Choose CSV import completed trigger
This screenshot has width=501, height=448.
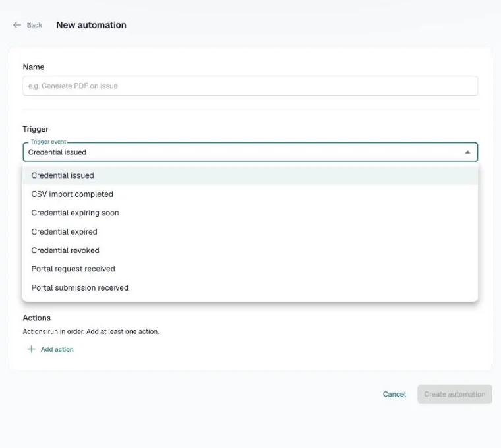click(x=250, y=194)
